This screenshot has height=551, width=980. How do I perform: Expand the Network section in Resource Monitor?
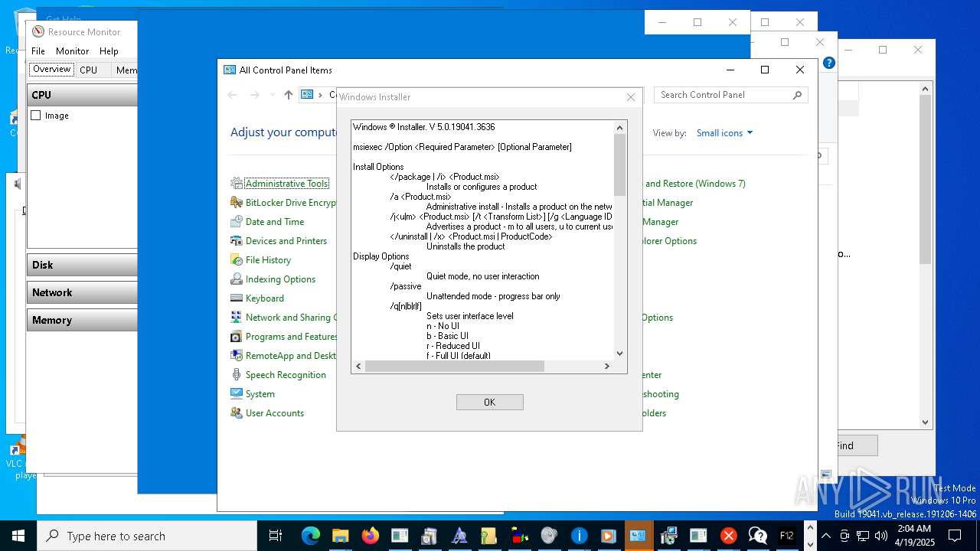(83, 292)
